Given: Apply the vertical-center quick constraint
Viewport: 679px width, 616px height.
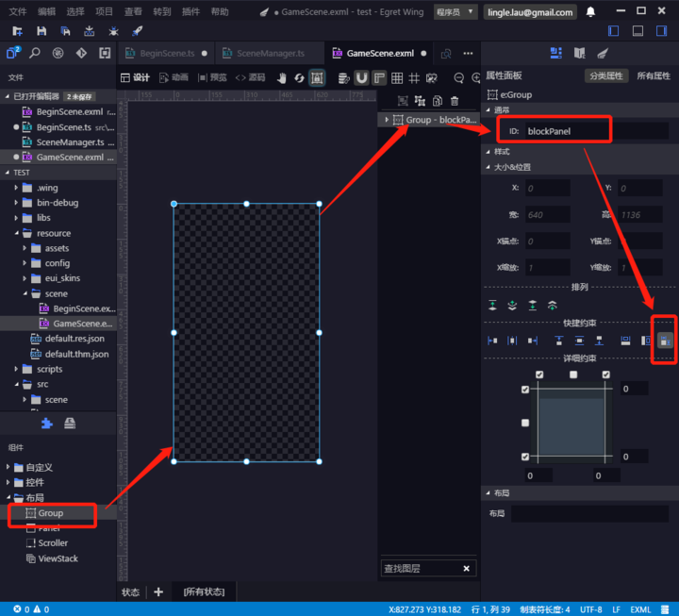Looking at the screenshot, I should coord(579,341).
